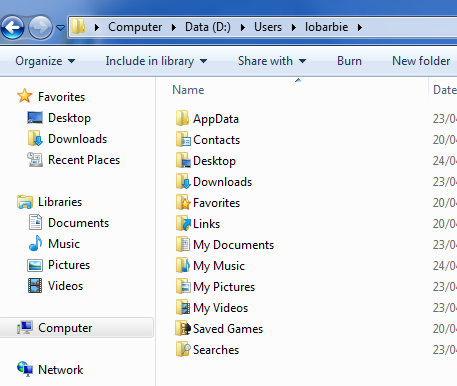Image resolution: width=457 pixels, height=386 pixels.
Task: Click the Downloads icon under Favorites
Action: pyautogui.click(x=35, y=138)
